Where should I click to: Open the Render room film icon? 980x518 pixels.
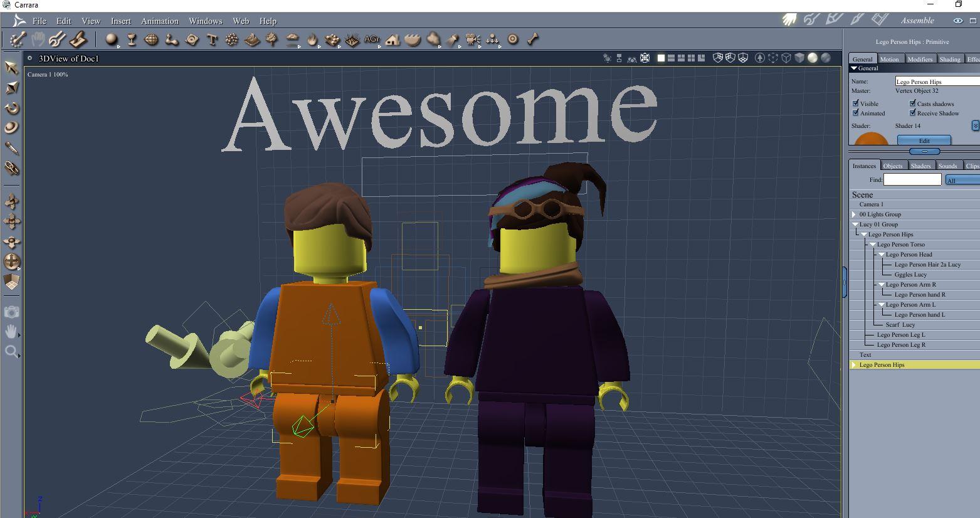click(880, 20)
